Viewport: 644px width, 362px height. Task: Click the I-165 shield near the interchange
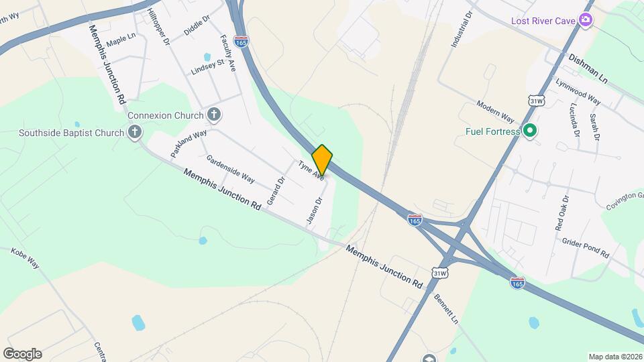(x=415, y=220)
